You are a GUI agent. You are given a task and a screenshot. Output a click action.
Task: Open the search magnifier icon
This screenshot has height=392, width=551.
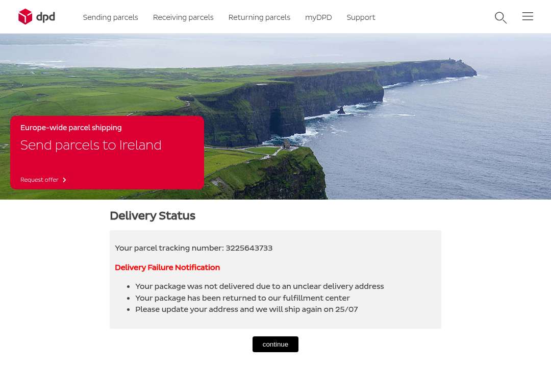(501, 17)
